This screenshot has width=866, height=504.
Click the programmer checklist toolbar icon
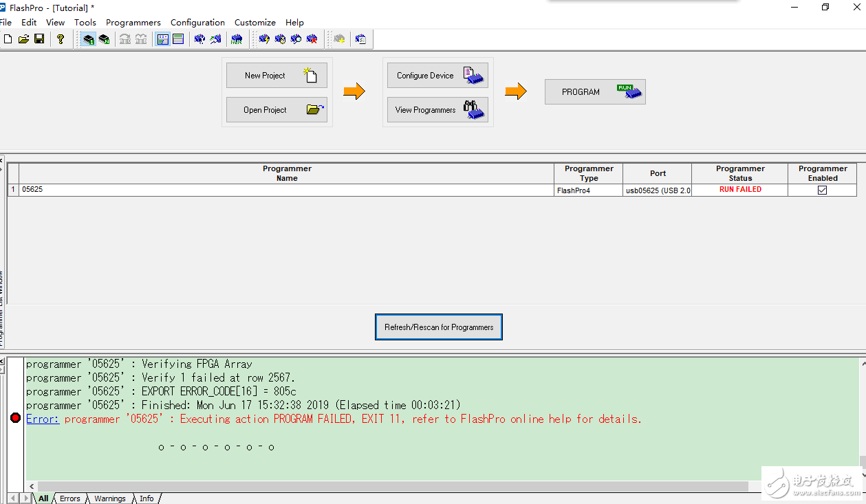360,39
